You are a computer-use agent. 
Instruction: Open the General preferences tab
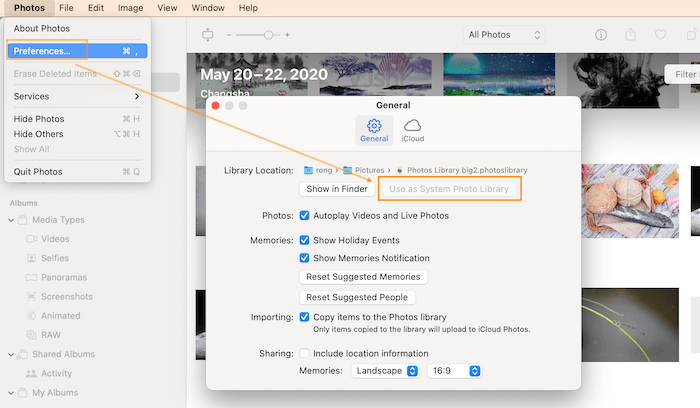[374, 131]
